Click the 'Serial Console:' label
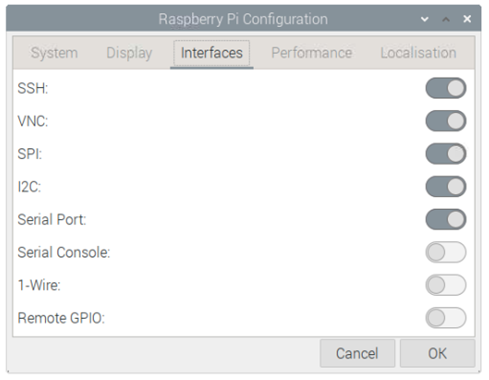 (64, 252)
